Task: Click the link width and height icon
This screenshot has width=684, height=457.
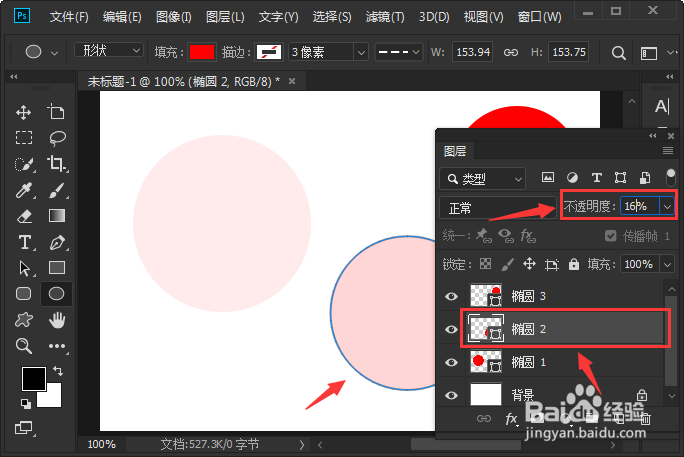Action: click(511, 52)
